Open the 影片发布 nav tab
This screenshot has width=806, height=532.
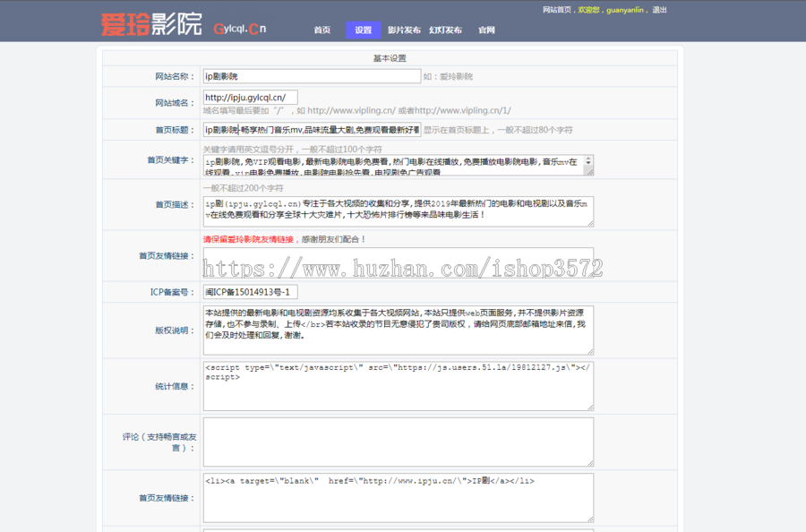tap(404, 30)
